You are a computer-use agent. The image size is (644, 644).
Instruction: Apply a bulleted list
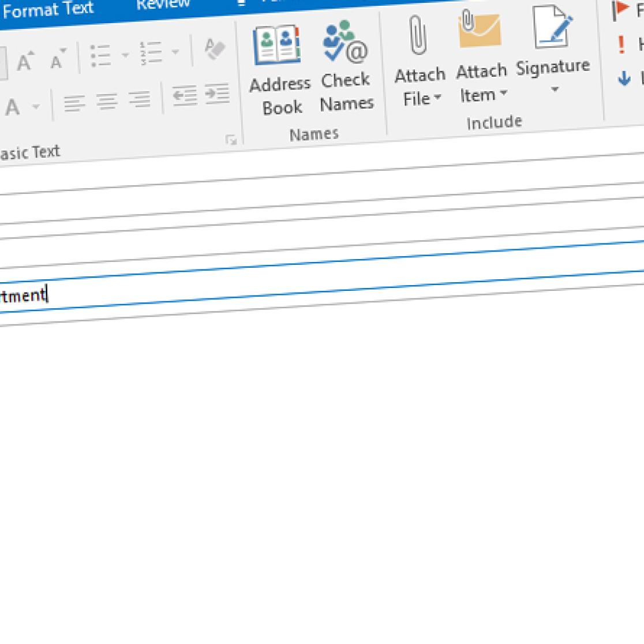click(x=100, y=55)
